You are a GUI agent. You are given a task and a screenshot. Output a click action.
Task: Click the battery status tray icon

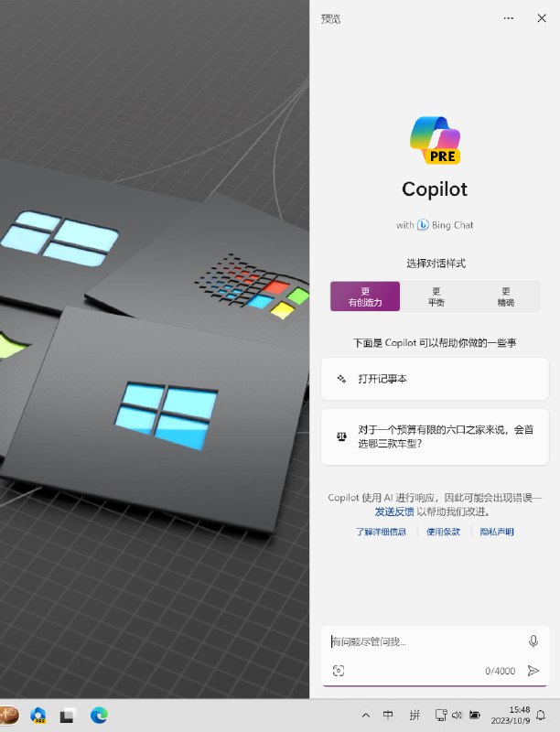point(475,715)
